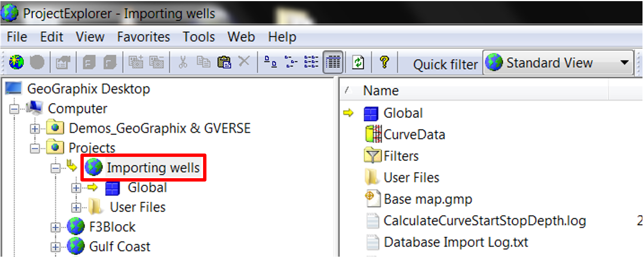Expand the Global node in tree
The width and height of the screenshot is (644, 257).
pyautogui.click(x=76, y=188)
